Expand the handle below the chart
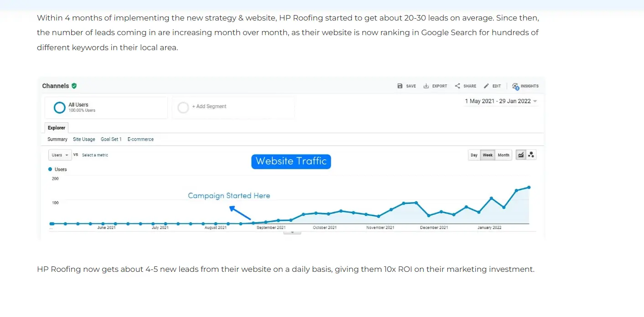 click(292, 233)
